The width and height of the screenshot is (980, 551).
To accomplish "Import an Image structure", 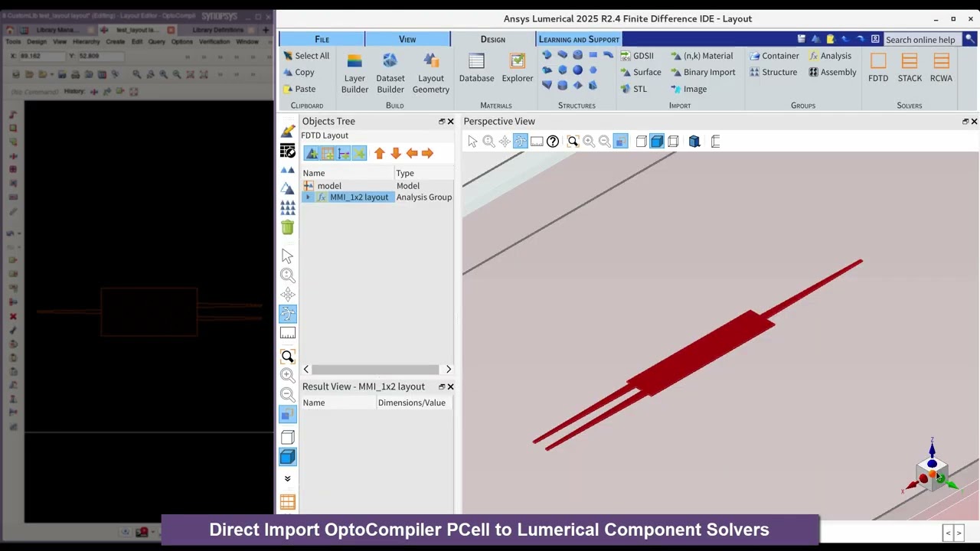I will [x=688, y=89].
